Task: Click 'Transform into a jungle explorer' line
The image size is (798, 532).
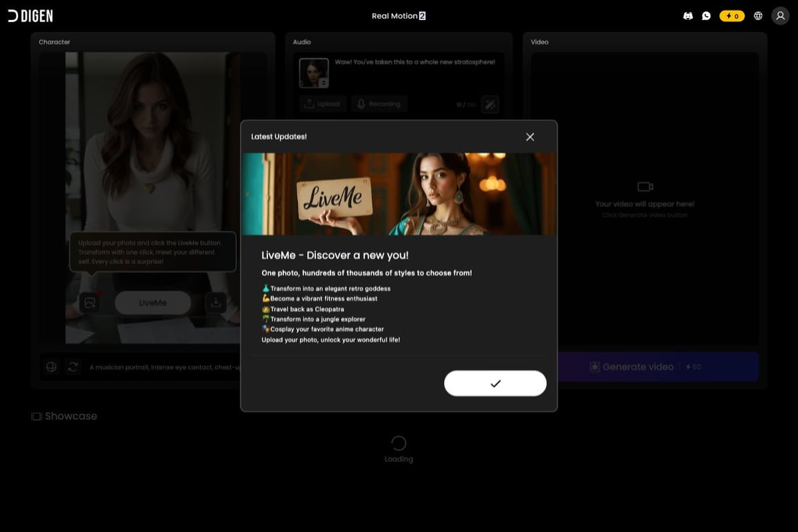Action: pyautogui.click(x=314, y=319)
